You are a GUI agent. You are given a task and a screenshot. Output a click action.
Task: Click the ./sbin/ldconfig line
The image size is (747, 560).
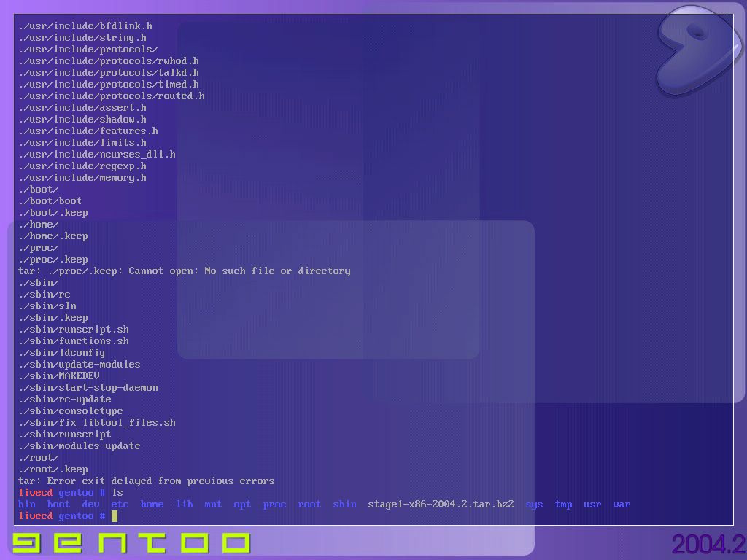click(x=62, y=353)
